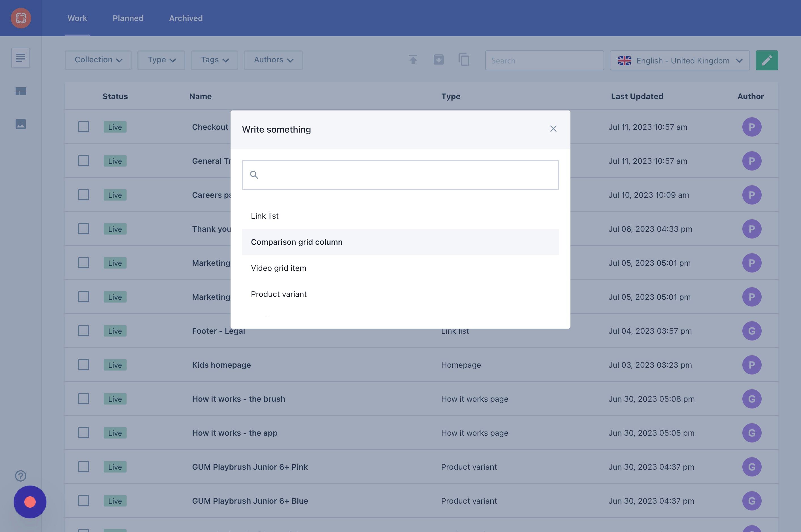
Task: Open the media images sidebar icon
Action: coord(21,124)
